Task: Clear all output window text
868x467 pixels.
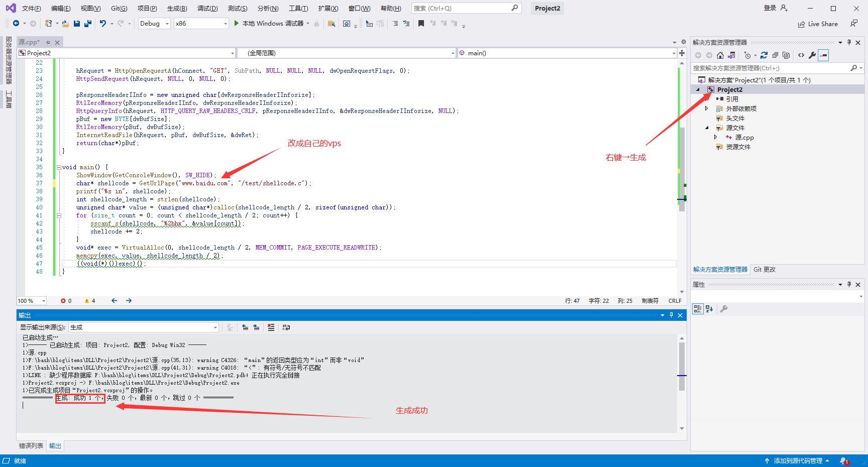Action: [271, 327]
